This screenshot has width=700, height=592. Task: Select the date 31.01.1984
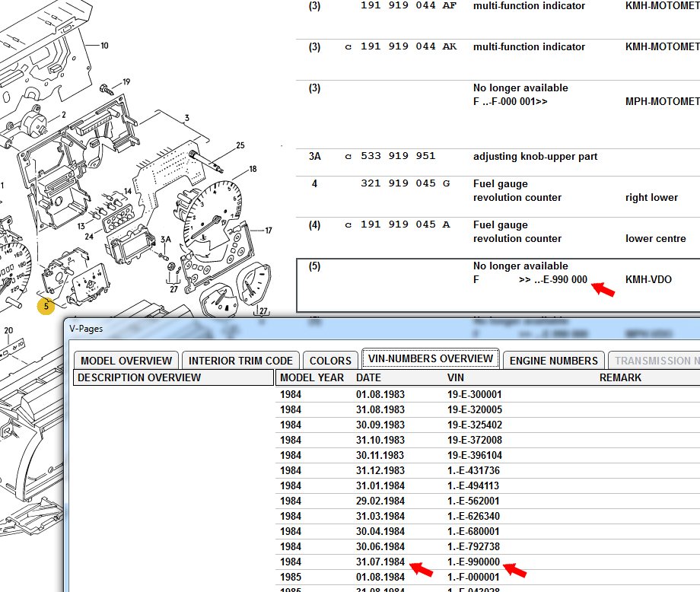[380, 485]
